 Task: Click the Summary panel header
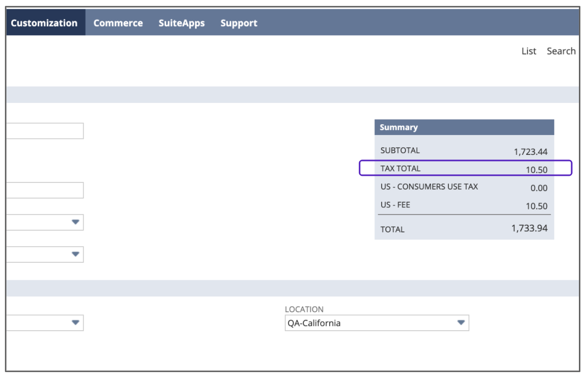pos(464,127)
